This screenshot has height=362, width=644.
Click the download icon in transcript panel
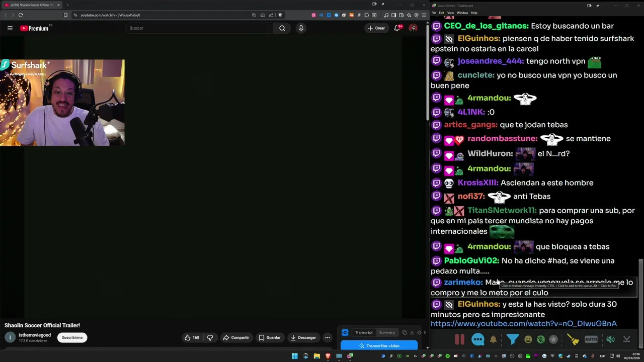pos(412,332)
